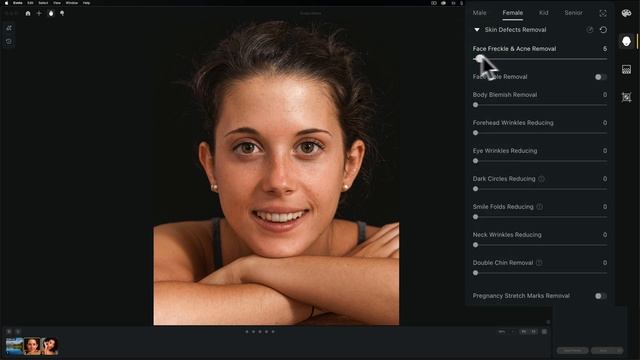Click the edit icon beside Skin Defects Removal
This screenshot has width=640, height=360.
[590, 30]
